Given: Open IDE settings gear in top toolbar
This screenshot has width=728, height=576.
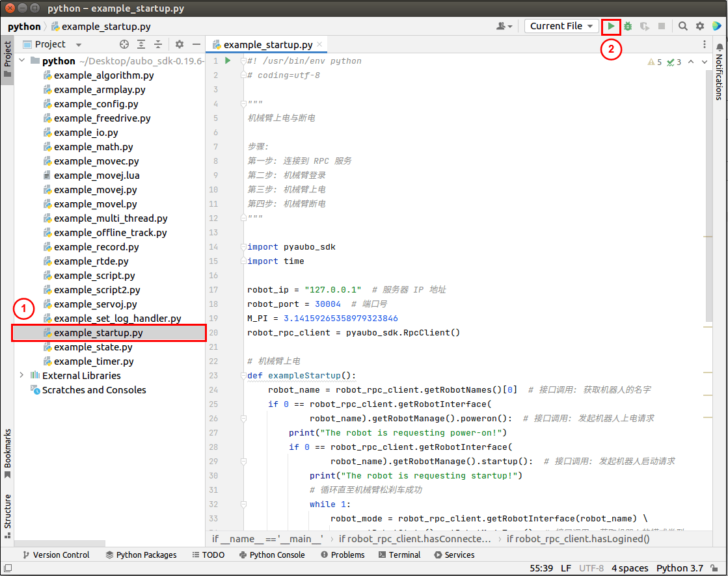Looking at the screenshot, I should pyautogui.click(x=699, y=27).
